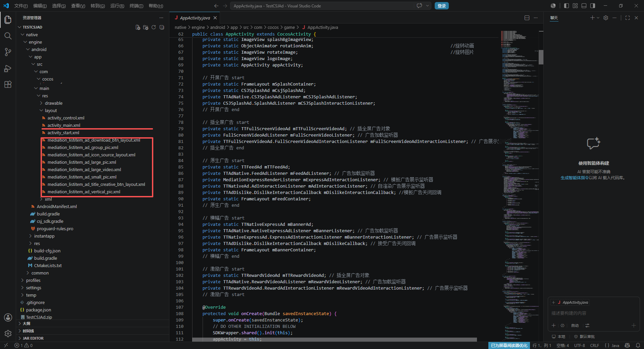Select the 聊天 chat tab
This screenshot has width=644, height=349.
click(x=554, y=18)
